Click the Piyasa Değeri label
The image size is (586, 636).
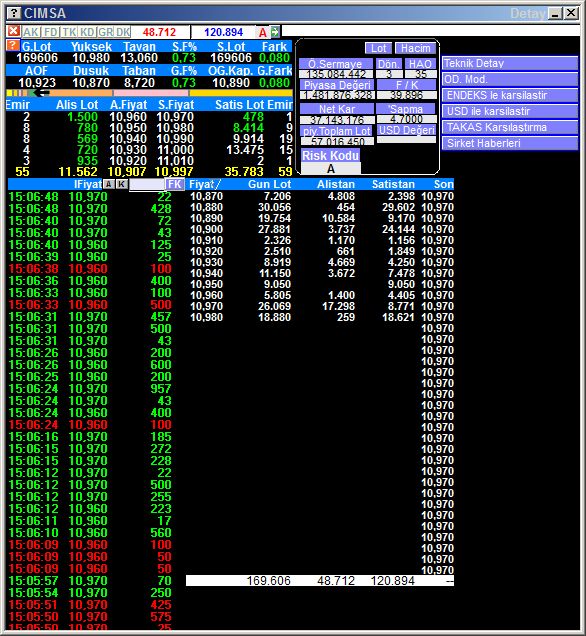[337, 85]
